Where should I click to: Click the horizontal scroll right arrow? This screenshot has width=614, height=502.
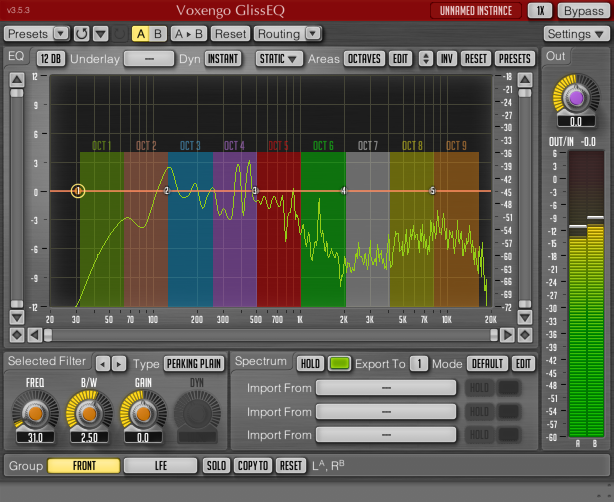(507, 335)
